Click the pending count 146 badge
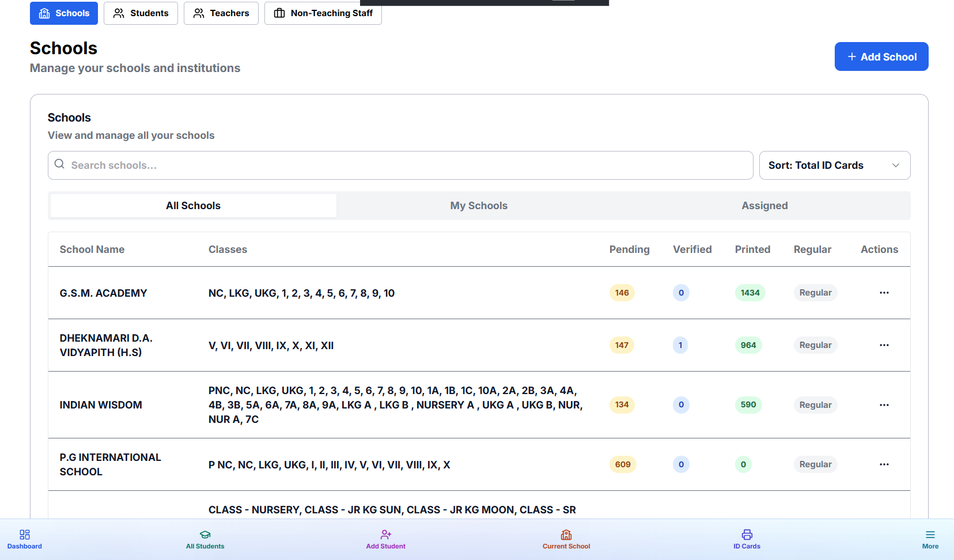Screen dimensions: 954x560 pos(622,293)
